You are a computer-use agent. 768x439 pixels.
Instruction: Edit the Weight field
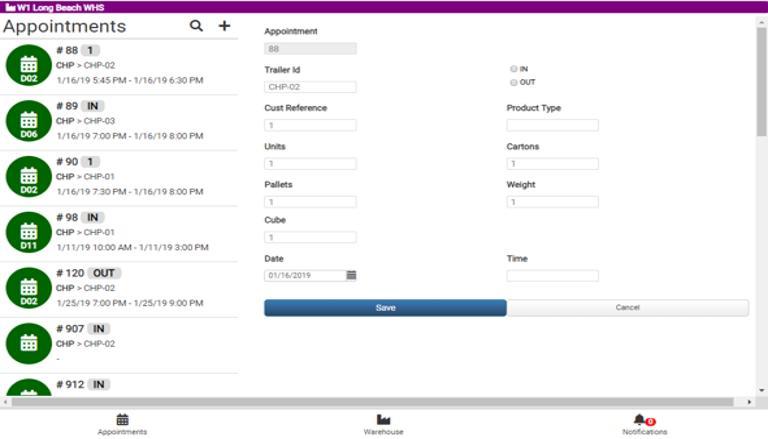coord(552,201)
